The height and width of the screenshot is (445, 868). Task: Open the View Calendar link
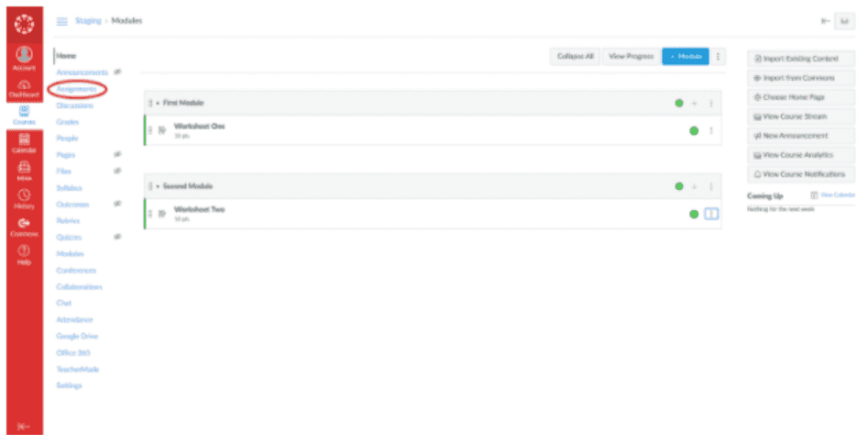[x=833, y=195]
